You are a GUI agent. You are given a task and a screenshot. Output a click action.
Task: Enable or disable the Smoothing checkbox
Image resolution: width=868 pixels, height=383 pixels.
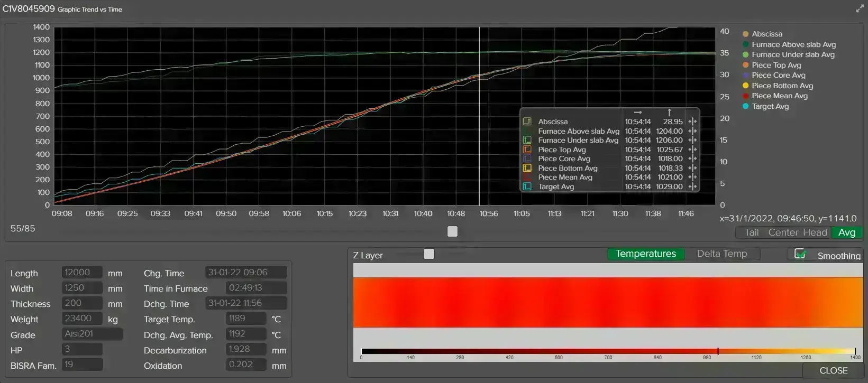pos(800,254)
